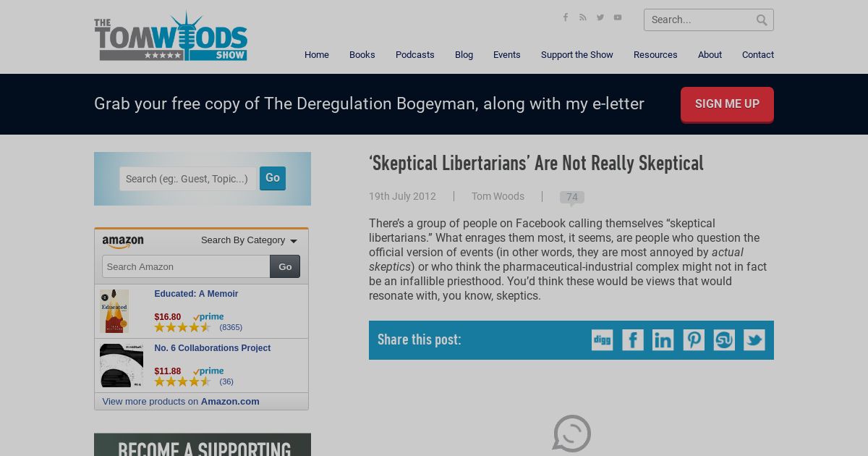Open the Blog menu item
868x456 pixels.
(464, 55)
